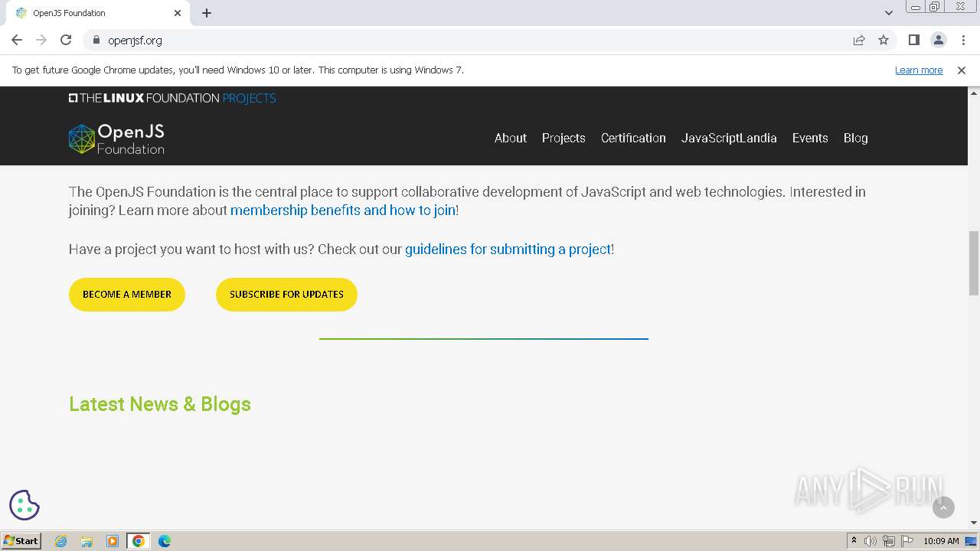
Task: Open the Projects menu item
Action: (563, 138)
